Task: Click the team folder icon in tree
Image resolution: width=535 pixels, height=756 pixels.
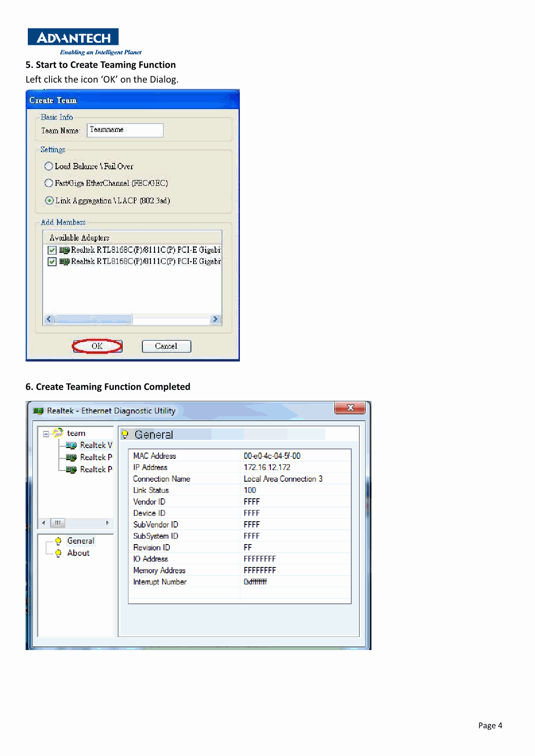Action: (58, 433)
